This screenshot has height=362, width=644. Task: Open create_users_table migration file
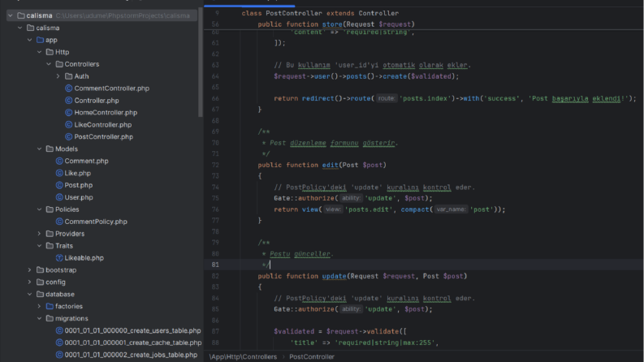[x=132, y=330]
